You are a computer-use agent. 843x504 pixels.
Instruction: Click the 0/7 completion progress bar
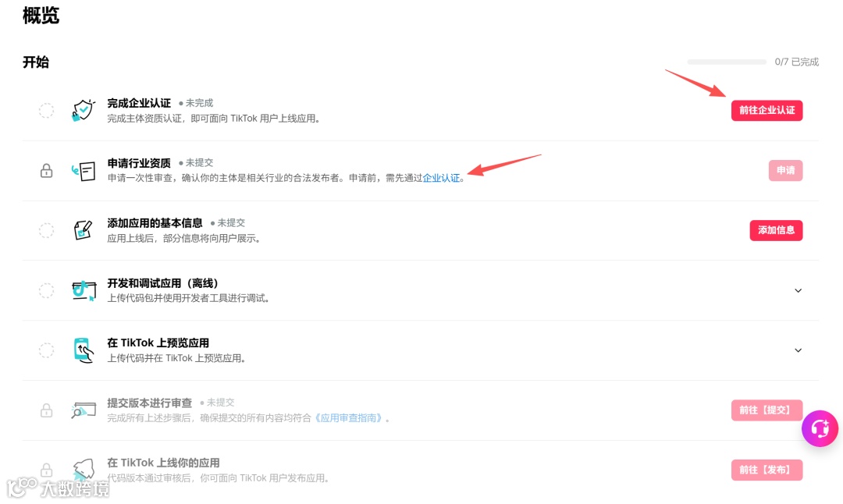coord(727,62)
